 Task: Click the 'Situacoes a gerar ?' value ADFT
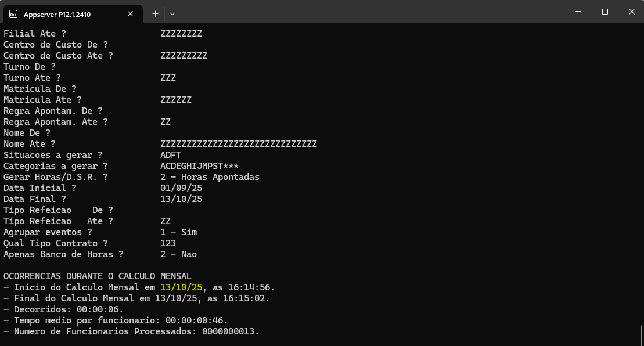tap(171, 155)
